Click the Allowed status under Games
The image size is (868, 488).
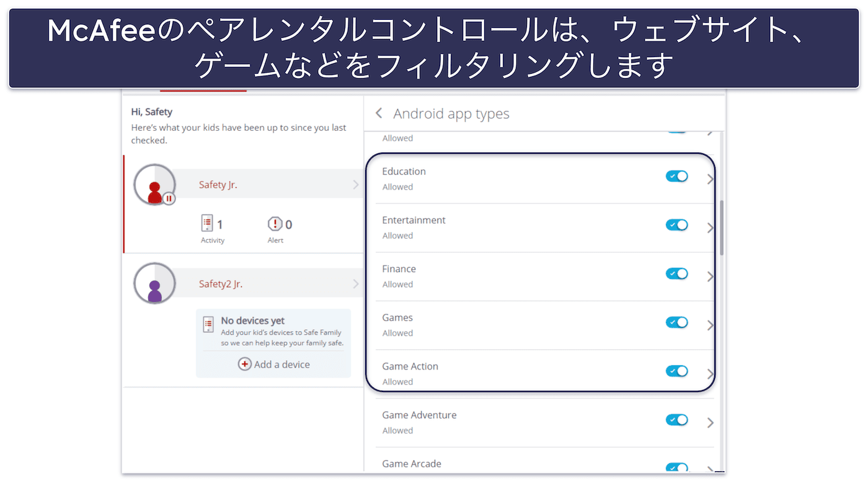pyautogui.click(x=397, y=333)
